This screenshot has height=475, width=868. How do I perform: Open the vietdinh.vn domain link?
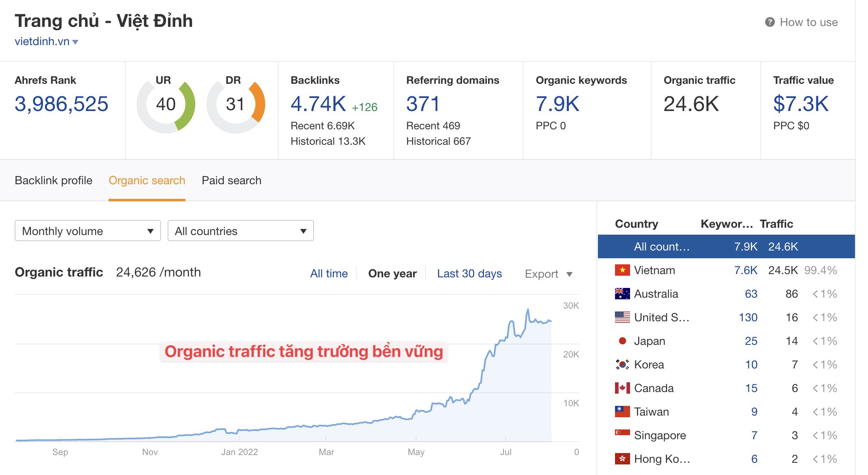click(x=42, y=41)
